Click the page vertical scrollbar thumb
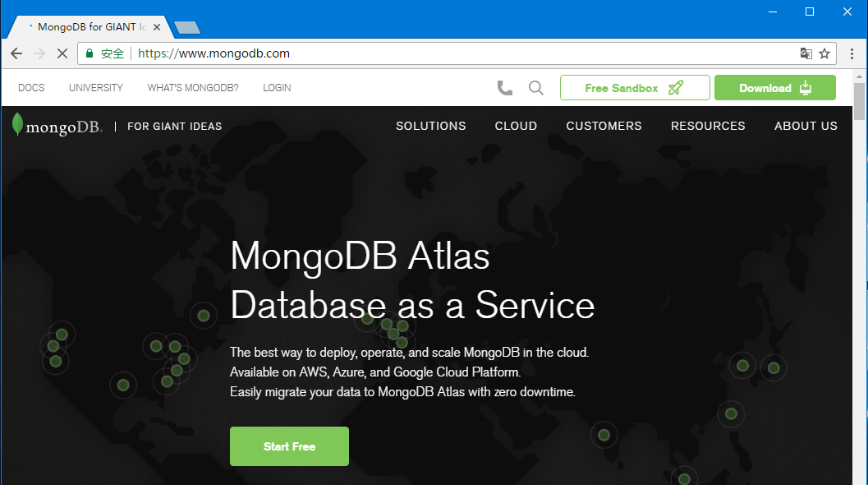 tap(859, 101)
